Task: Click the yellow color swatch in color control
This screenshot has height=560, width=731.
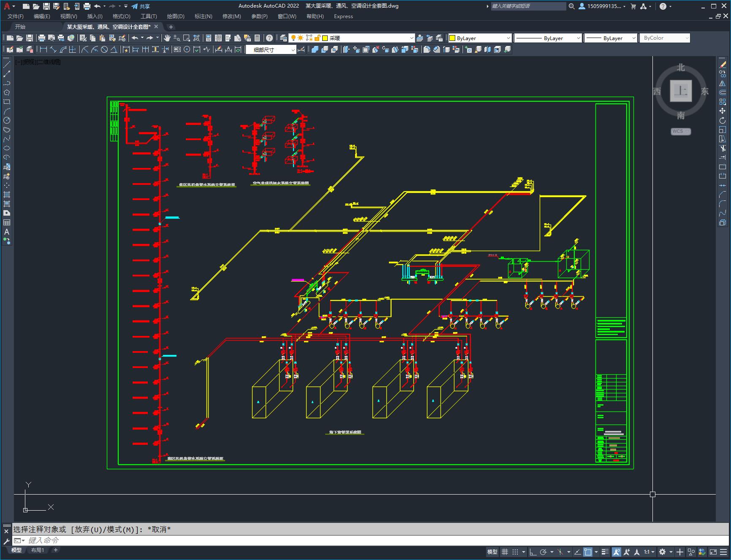Action: click(x=452, y=38)
